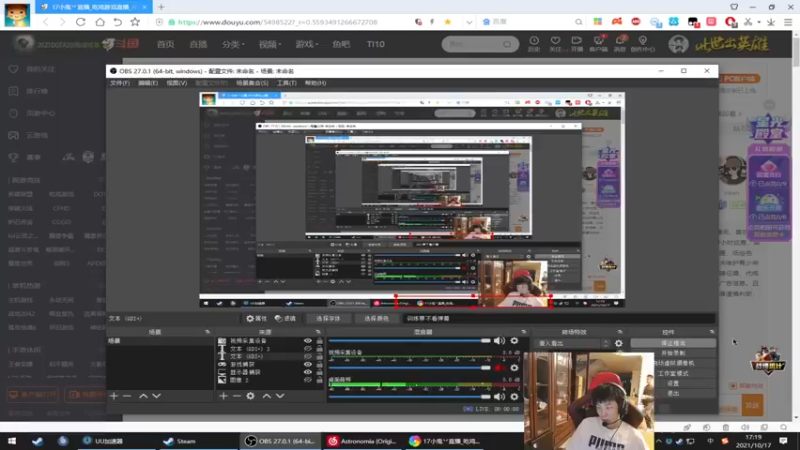800x450 pixels.
Task: Open OBS Tools menu
Action: pyautogui.click(x=286, y=83)
